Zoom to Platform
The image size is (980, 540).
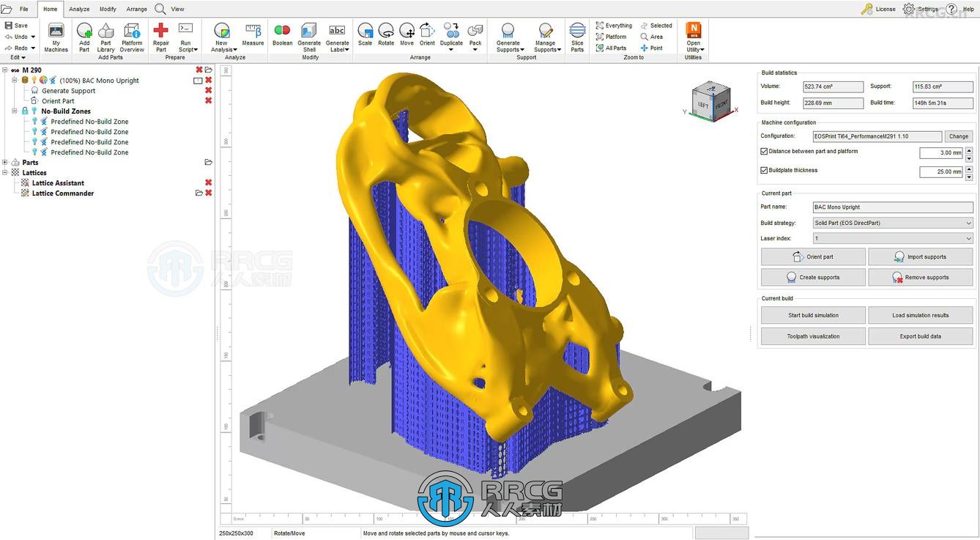tap(611, 37)
